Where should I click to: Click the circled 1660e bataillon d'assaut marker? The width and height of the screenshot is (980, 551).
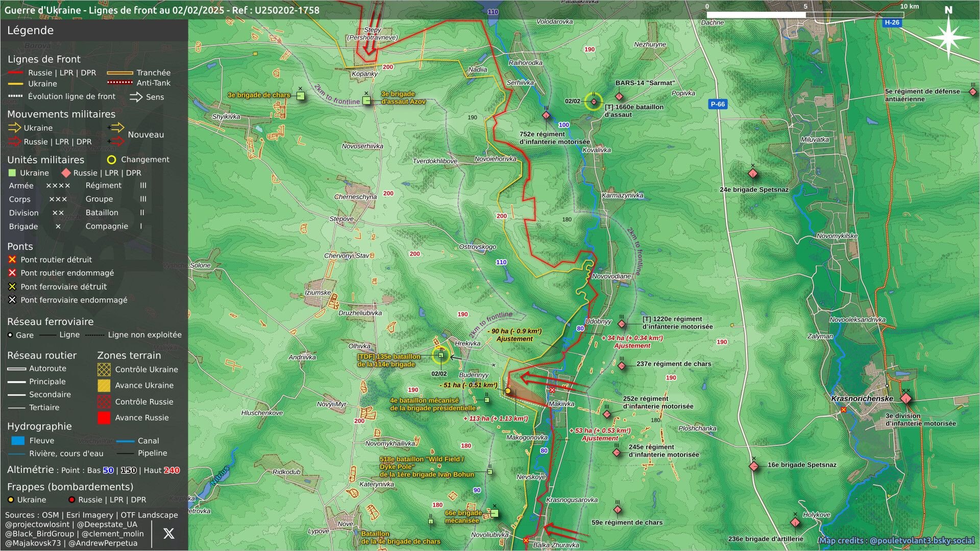(x=594, y=102)
